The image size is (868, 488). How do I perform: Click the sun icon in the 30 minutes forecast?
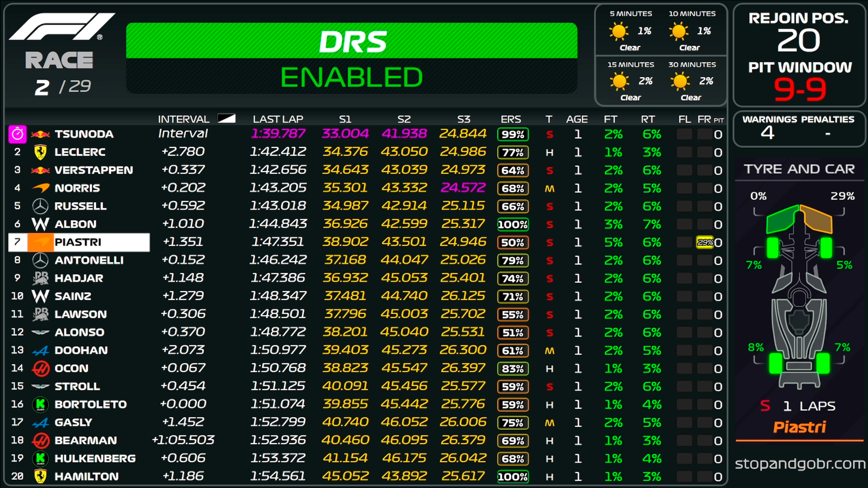point(679,82)
